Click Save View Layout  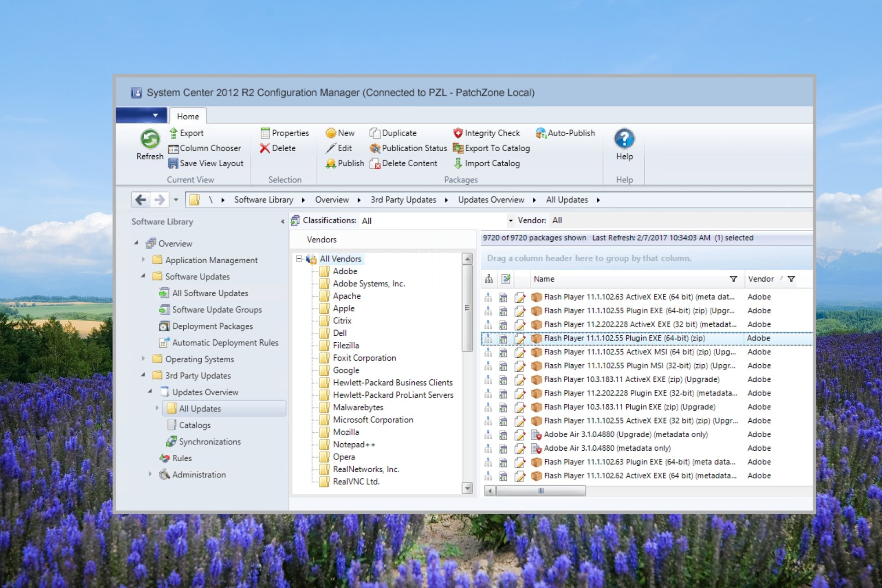(x=205, y=163)
